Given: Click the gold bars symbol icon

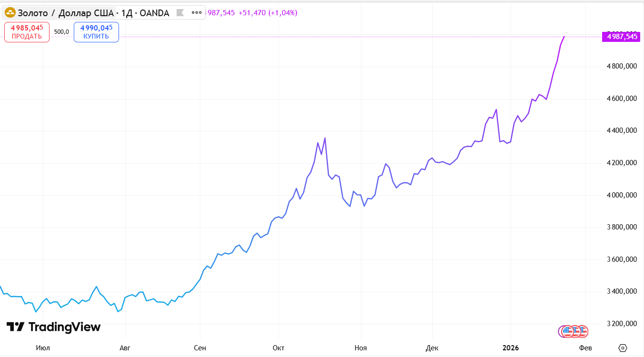Looking at the screenshot, I should click(x=10, y=13).
